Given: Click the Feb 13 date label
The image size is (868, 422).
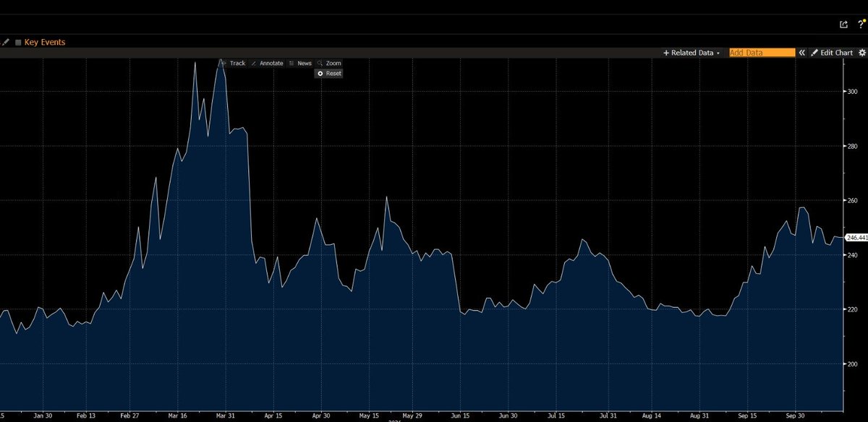Looking at the screenshot, I should (x=85, y=417).
